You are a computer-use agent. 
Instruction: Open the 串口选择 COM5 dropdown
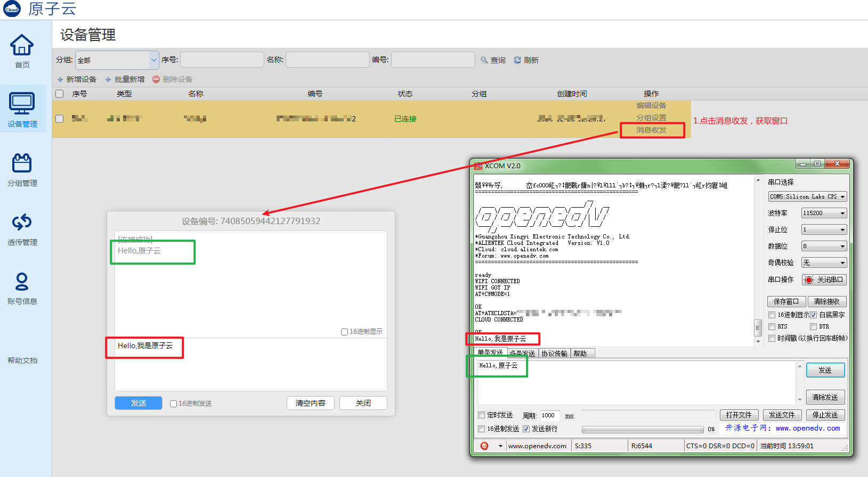coord(807,197)
